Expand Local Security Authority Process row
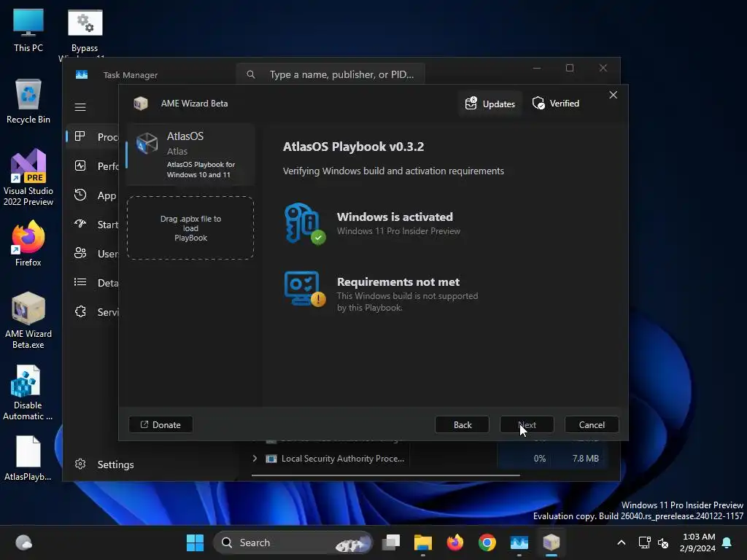Viewport: 747px width, 560px height. point(255,458)
